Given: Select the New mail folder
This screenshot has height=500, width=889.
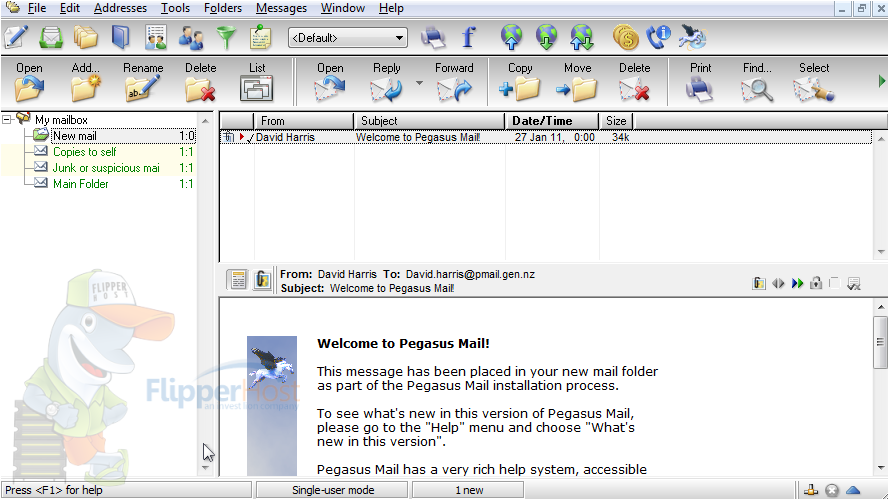Looking at the screenshot, I should tap(114, 136).
